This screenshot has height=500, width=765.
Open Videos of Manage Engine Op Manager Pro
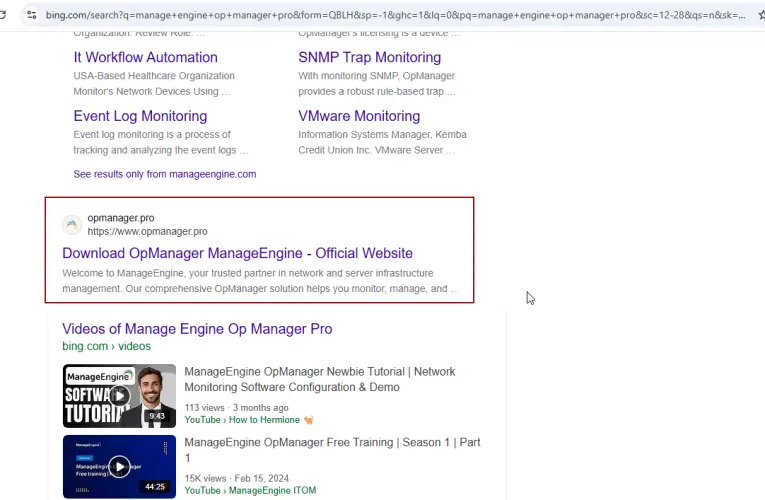(x=197, y=329)
